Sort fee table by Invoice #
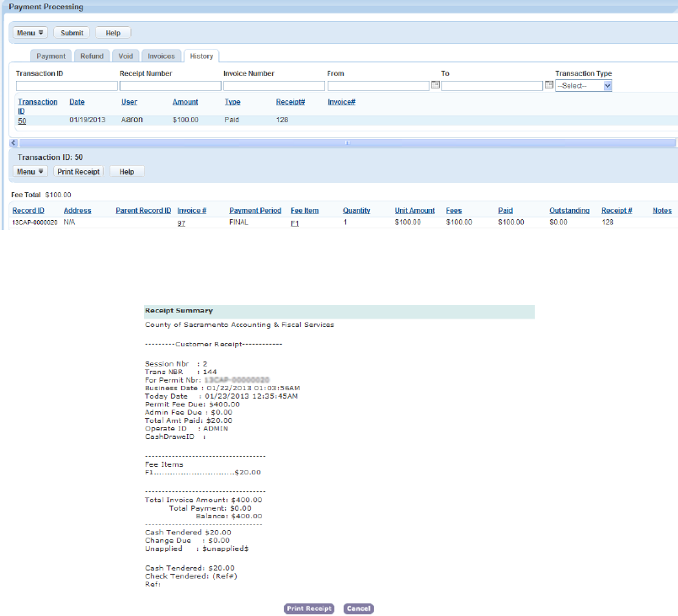 (191, 210)
